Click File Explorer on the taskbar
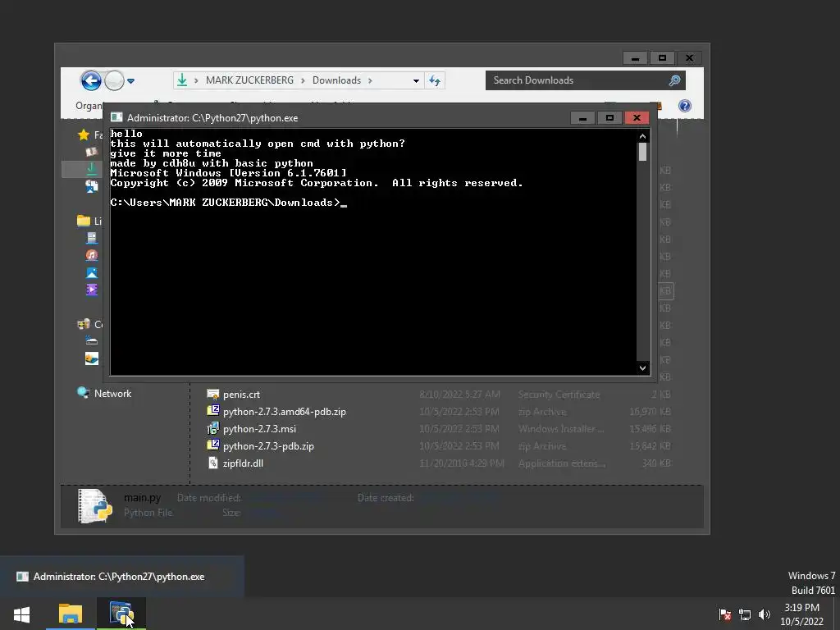Screen dimensions: 840x630 click(x=71, y=614)
